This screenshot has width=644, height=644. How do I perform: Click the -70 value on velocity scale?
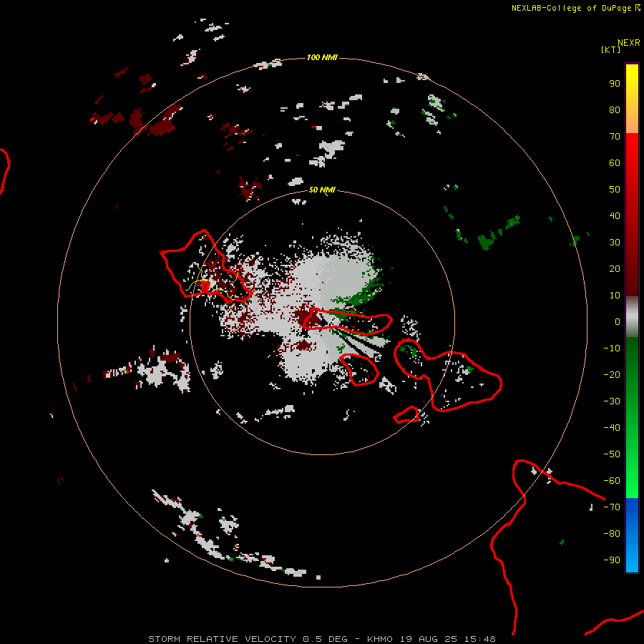tap(612, 507)
